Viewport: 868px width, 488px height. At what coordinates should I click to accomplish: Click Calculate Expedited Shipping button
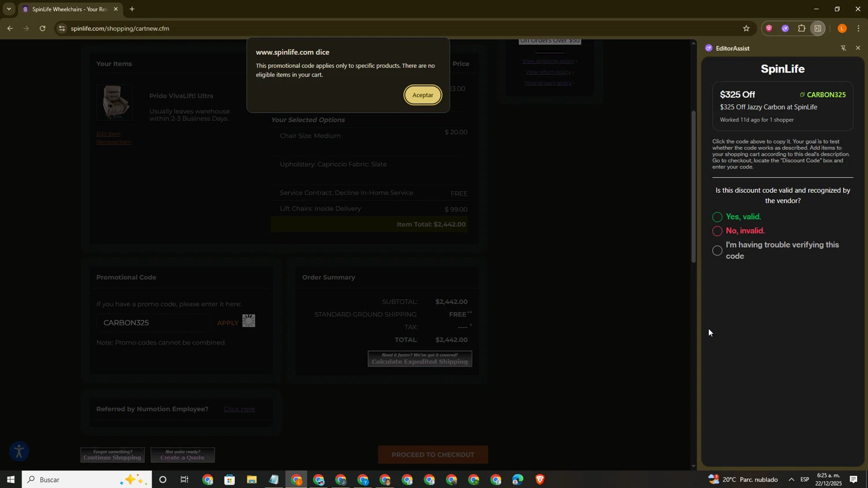pyautogui.click(x=420, y=359)
